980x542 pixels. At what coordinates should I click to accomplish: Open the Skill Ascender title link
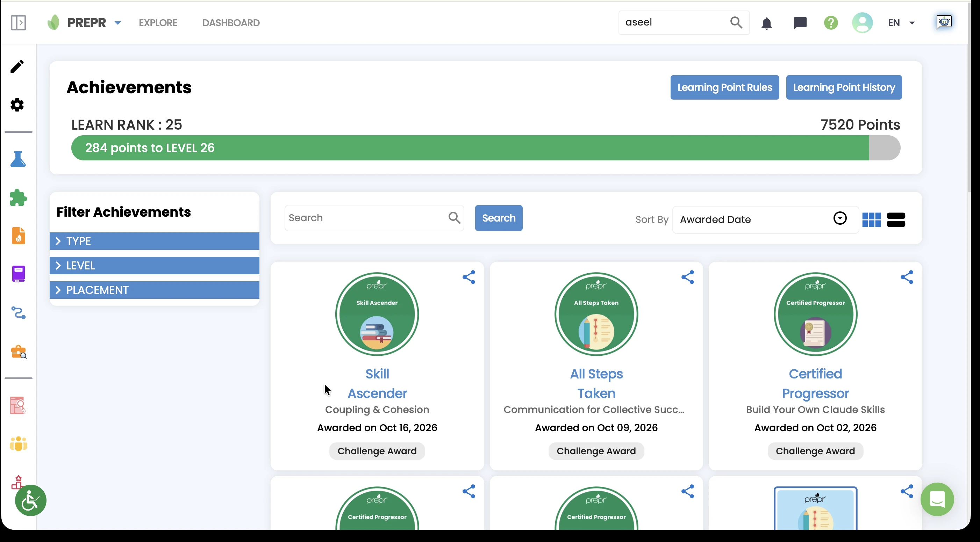pyautogui.click(x=377, y=383)
